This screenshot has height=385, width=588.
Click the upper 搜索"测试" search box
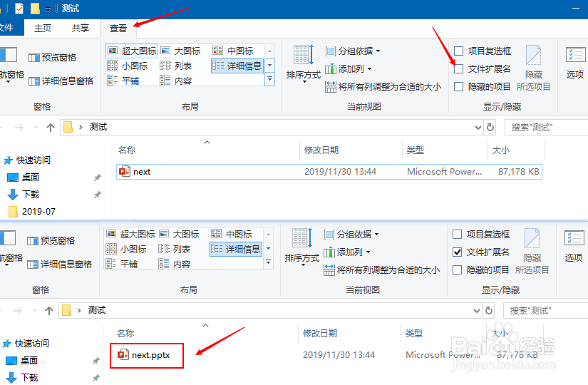click(547, 128)
